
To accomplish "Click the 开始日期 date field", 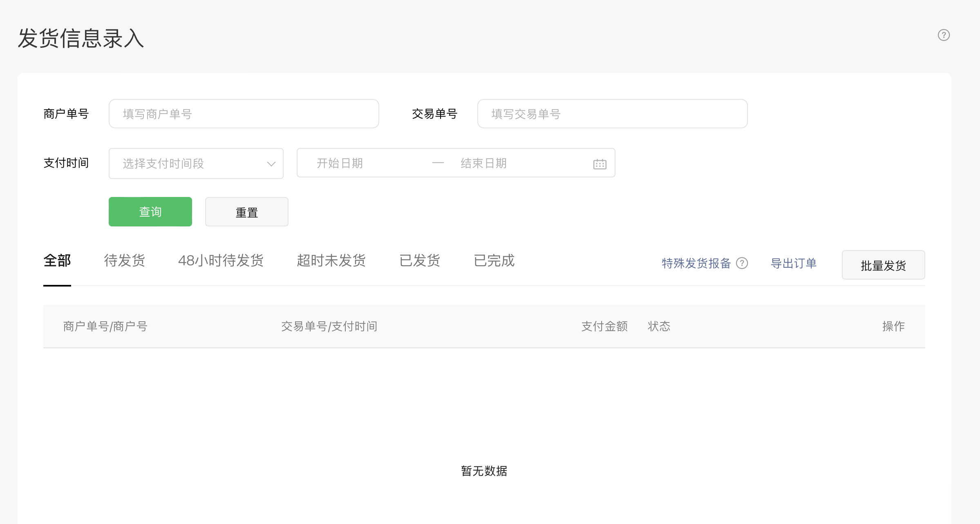I will pyautogui.click(x=360, y=163).
